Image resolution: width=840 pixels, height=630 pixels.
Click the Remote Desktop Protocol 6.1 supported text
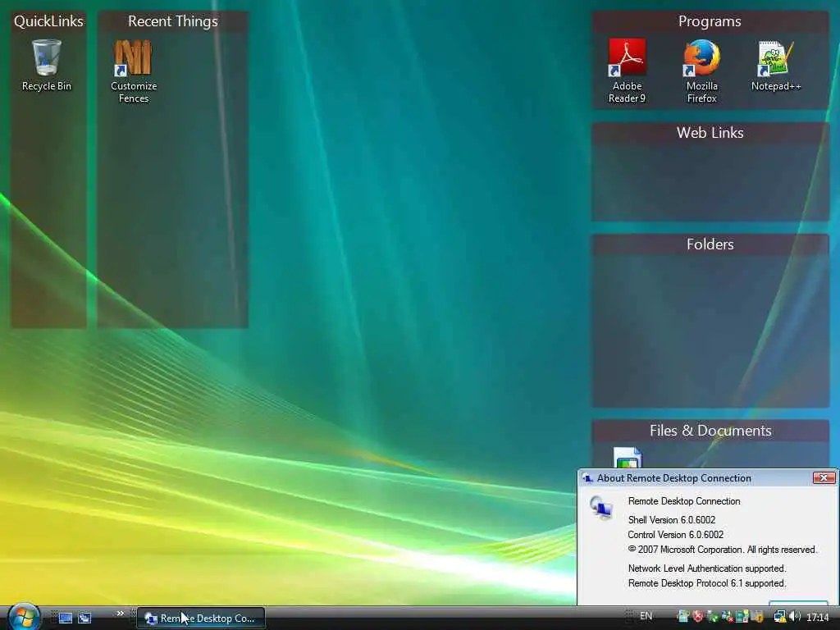click(707, 583)
